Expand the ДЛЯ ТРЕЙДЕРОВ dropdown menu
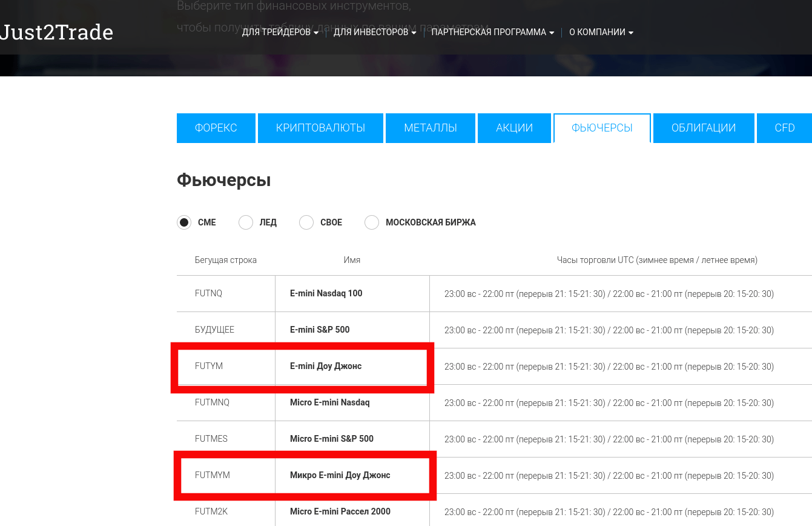812x526 pixels. 280,32
